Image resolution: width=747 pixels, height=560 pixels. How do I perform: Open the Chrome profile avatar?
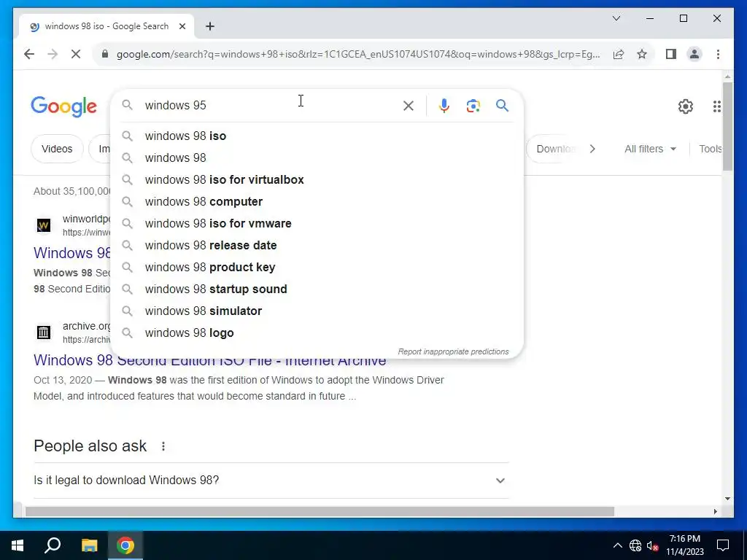pos(694,54)
